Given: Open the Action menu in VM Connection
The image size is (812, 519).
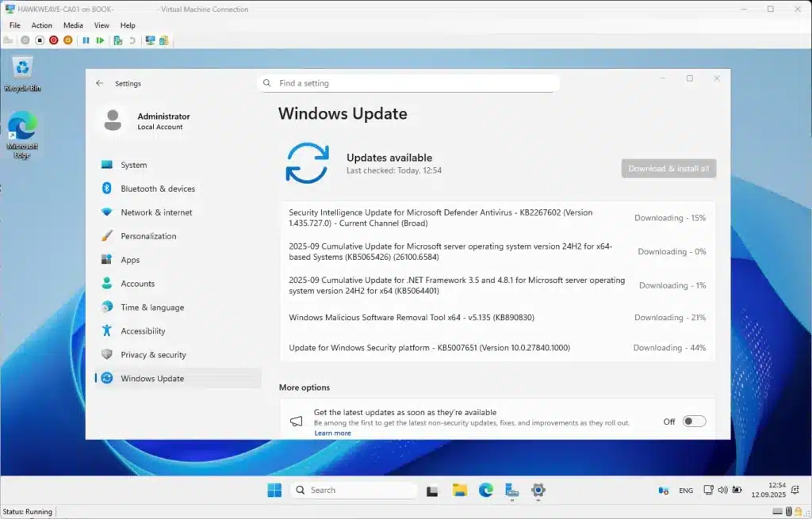Looking at the screenshot, I should coord(42,25).
